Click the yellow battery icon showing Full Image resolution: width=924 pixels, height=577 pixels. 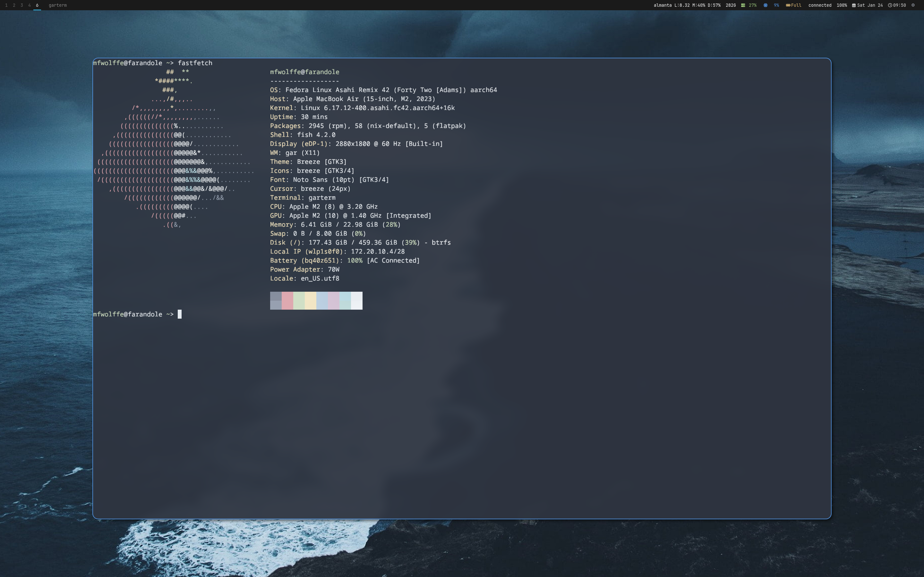pos(789,5)
